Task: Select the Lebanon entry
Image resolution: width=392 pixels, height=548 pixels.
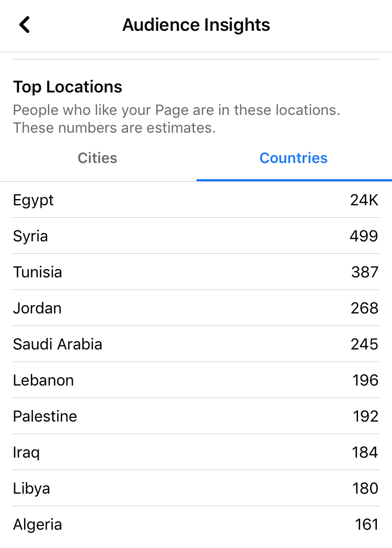Action: (196, 380)
